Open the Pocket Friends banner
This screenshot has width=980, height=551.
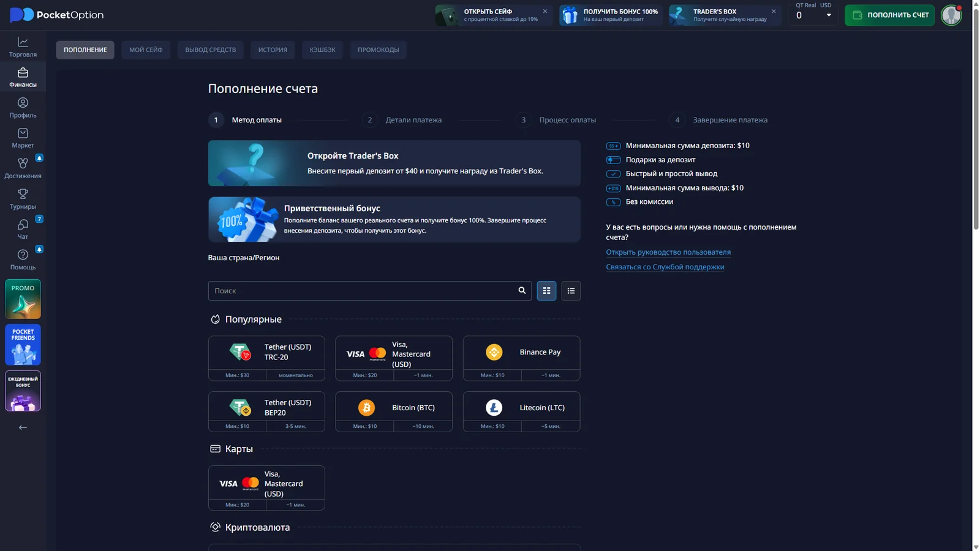[23, 345]
